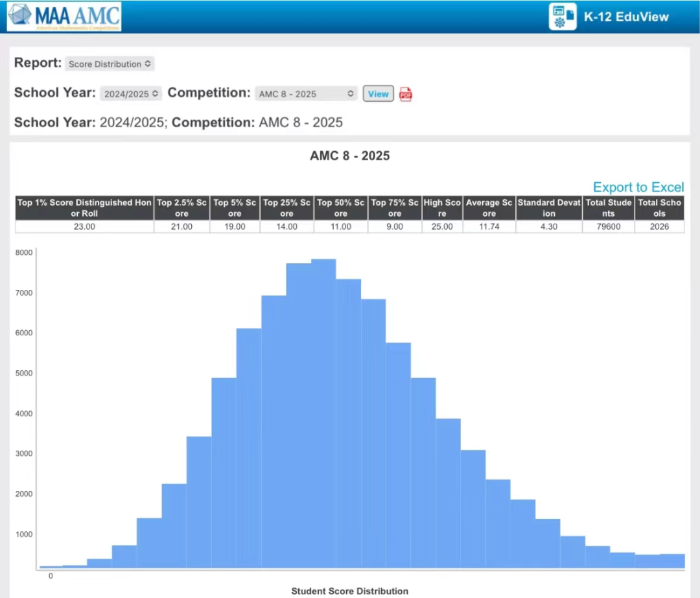Click the Average Score column header
Screen dimensions: 700x598
489,208
